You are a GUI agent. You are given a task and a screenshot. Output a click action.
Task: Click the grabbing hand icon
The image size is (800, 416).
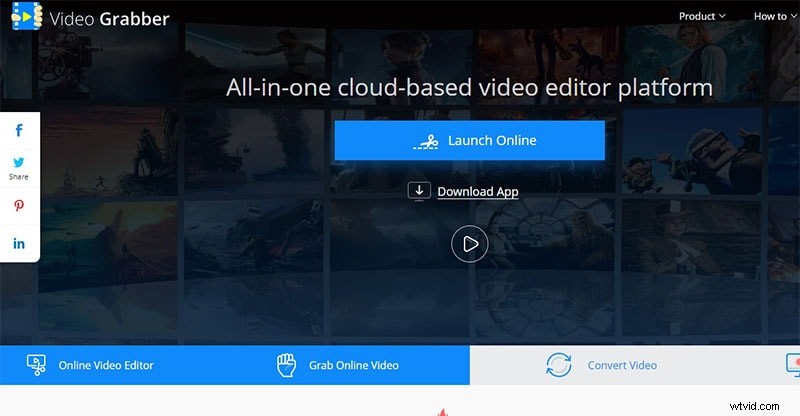286,365
